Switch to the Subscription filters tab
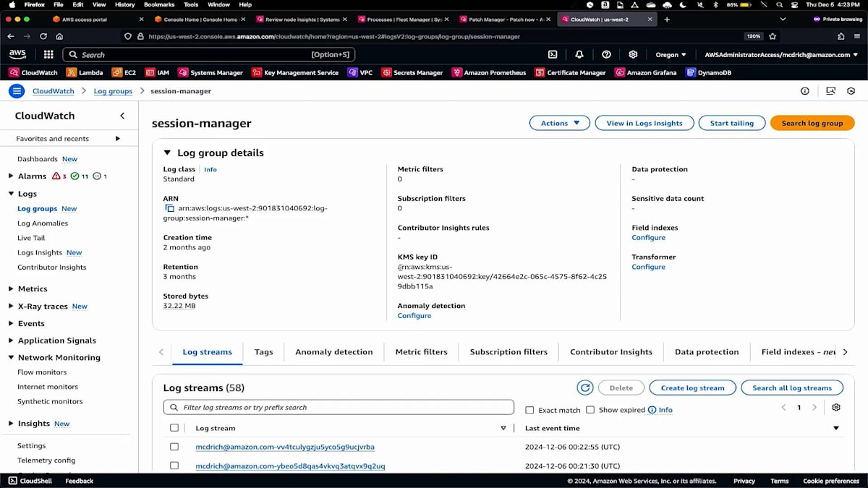The width and height of the screenshot is (868, 488). point(509,352)
